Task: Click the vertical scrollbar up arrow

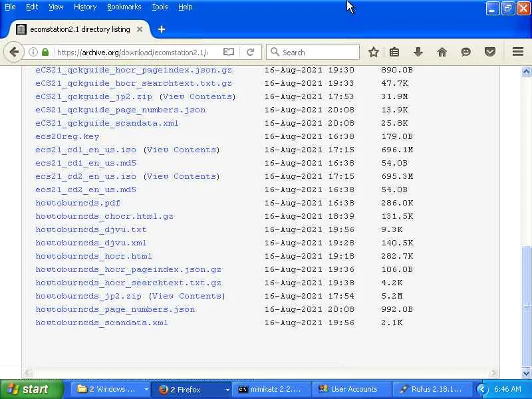Action: click(526, 72)
